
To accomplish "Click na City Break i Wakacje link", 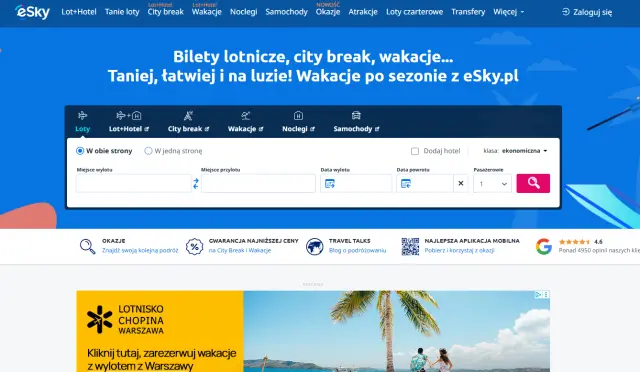I will pyautogui.click(x=240, y=250).
